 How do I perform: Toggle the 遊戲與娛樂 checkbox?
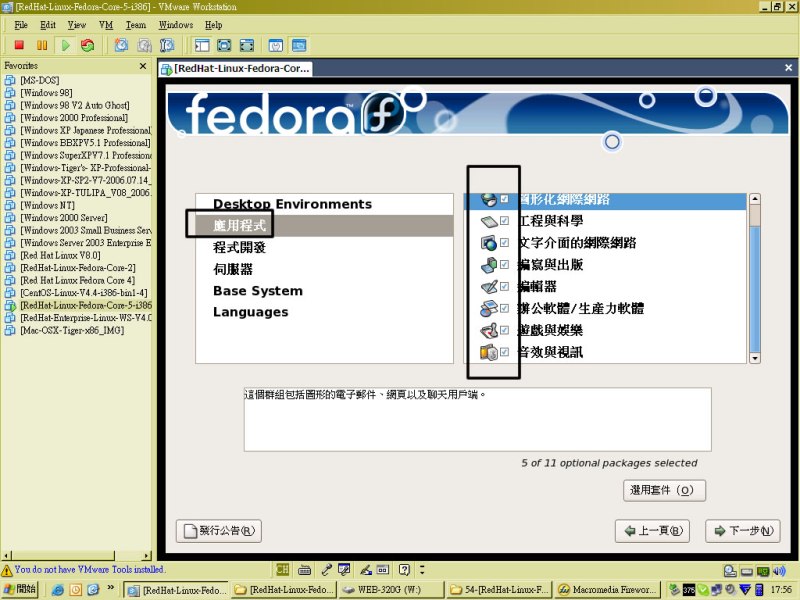[505, 330]
